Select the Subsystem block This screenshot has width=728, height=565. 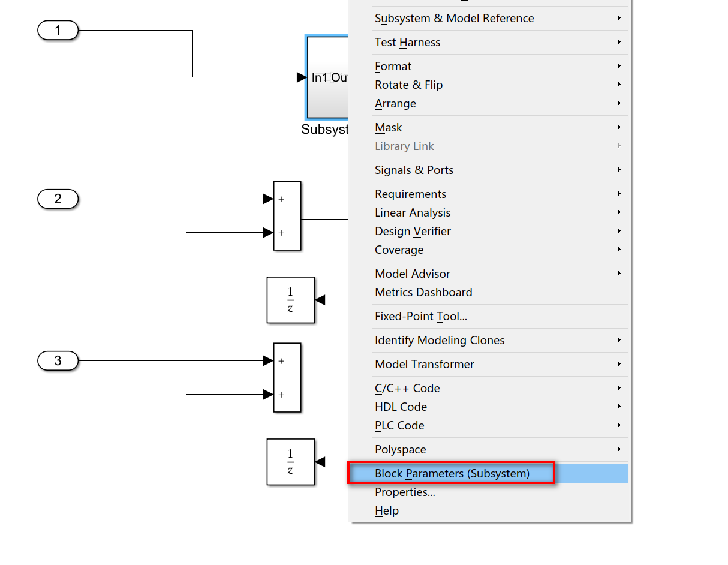pos(327,77)
